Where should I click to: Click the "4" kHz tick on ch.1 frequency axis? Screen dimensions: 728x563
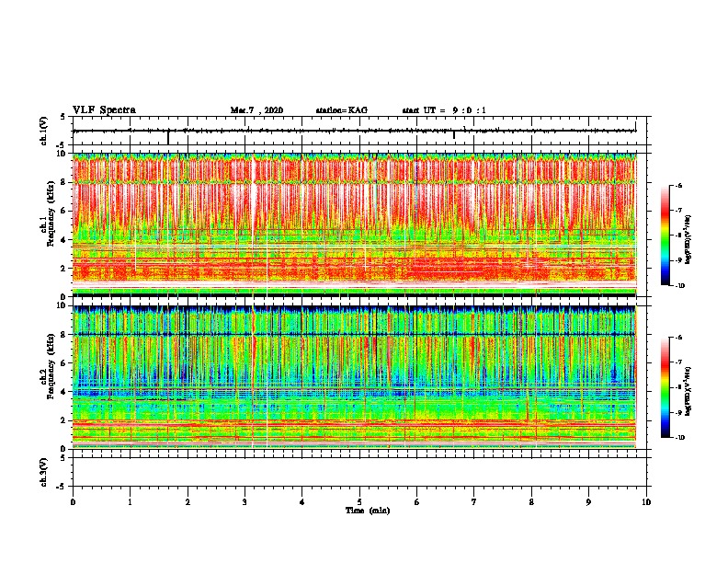[64, 240]
